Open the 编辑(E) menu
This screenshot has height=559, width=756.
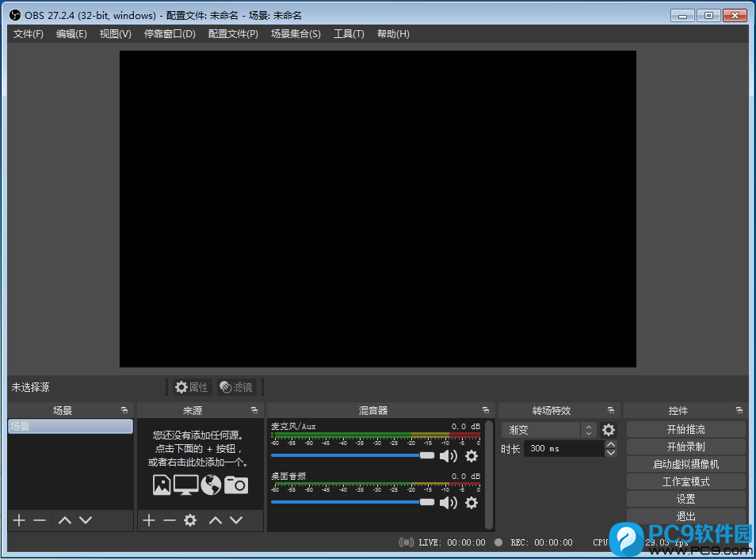(71, 34)
